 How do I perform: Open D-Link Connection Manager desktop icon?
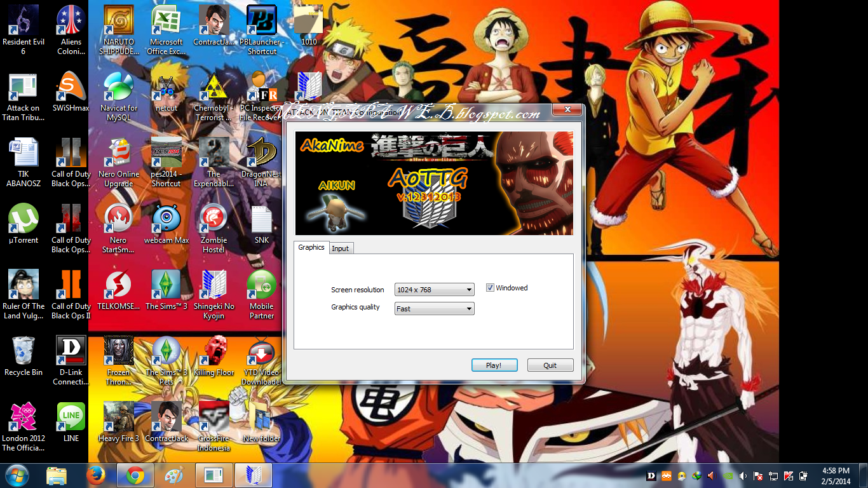(71, 361)
